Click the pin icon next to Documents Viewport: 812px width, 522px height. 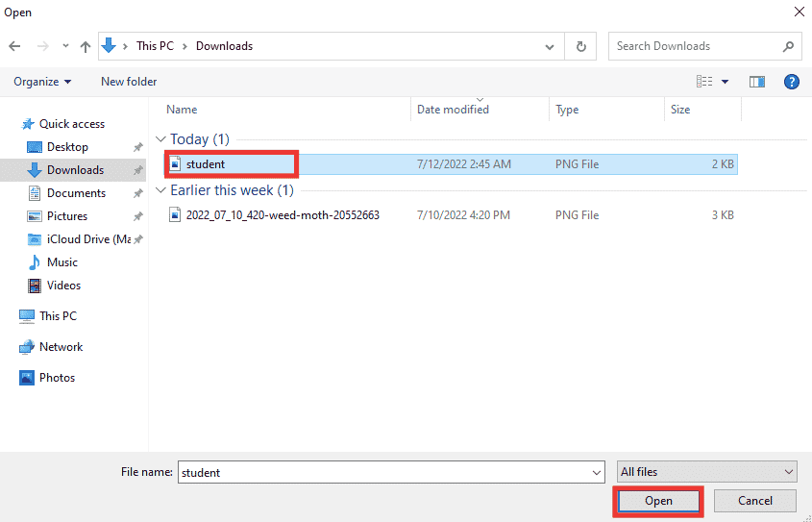click(137, 193)
